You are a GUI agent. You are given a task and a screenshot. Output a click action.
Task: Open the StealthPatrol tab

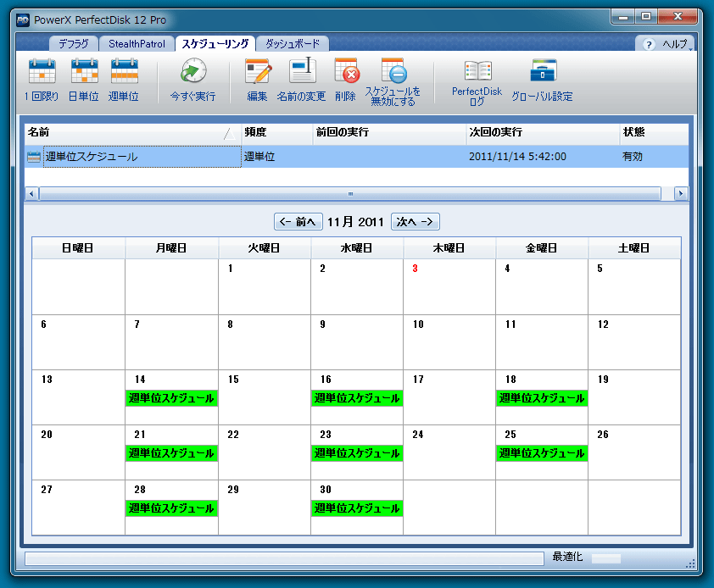137,44
